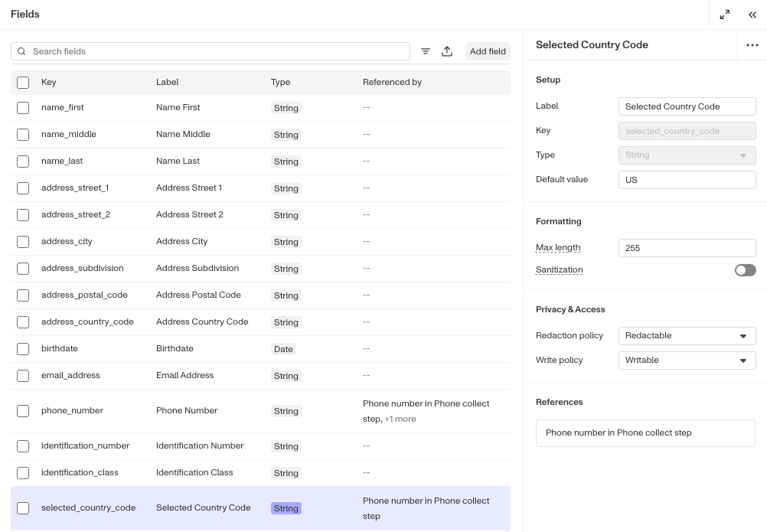Viewport: 767px width, 532px height.
Task: Open the filter fields icon
Action: coord(426,51)
